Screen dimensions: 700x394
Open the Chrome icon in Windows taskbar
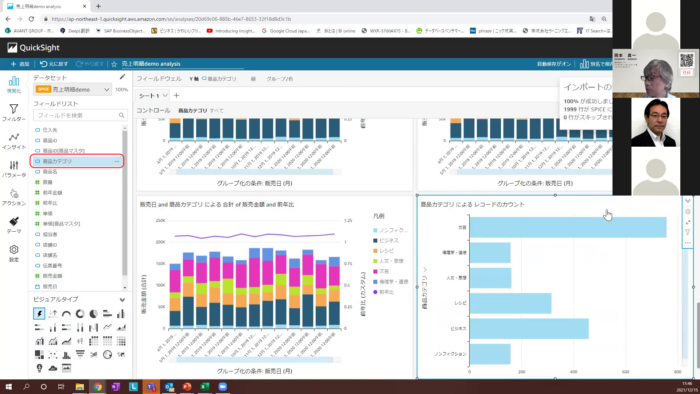pos(97,387)
